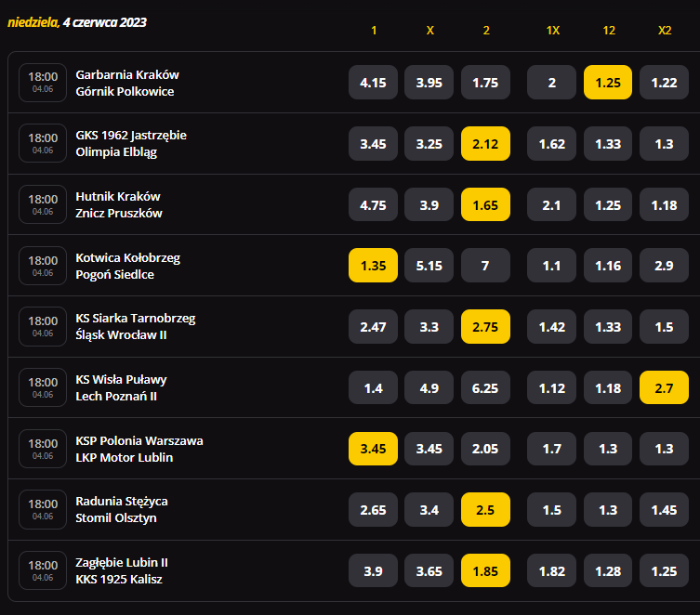Choose 6.25 odds for Lech Poznań II
Image resolution: width=700 pixels, height=615 pixels.
[485, 387]
